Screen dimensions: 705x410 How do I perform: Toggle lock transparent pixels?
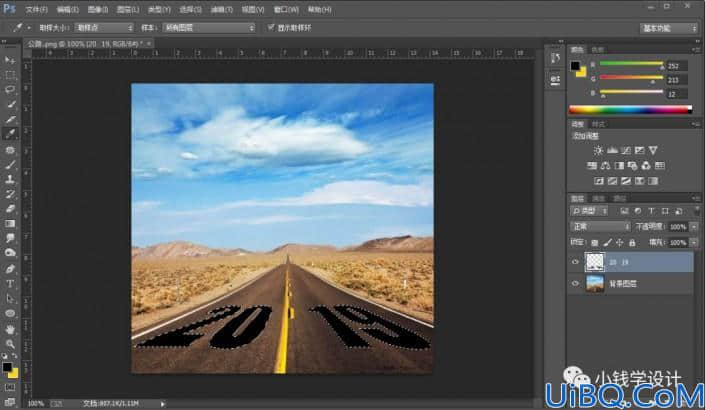[595, 243]
